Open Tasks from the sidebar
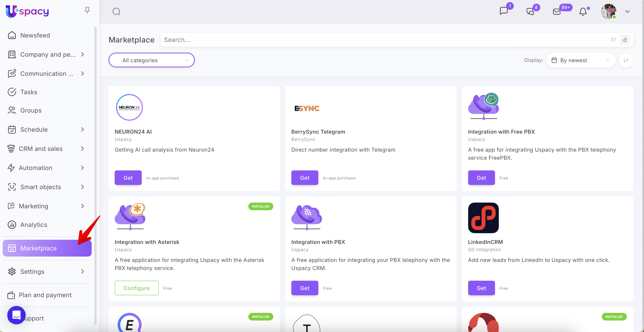The height and width of the screenshot is (332, 644). [29, 92]
